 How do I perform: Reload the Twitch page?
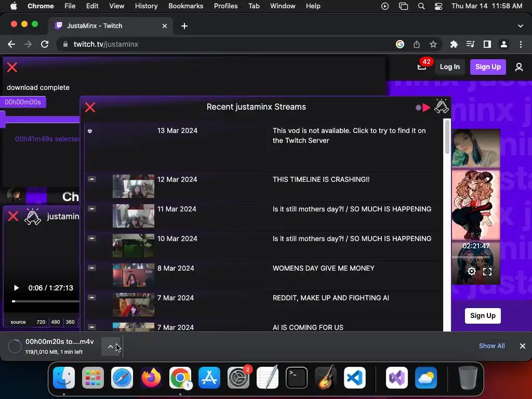point(45,44)
